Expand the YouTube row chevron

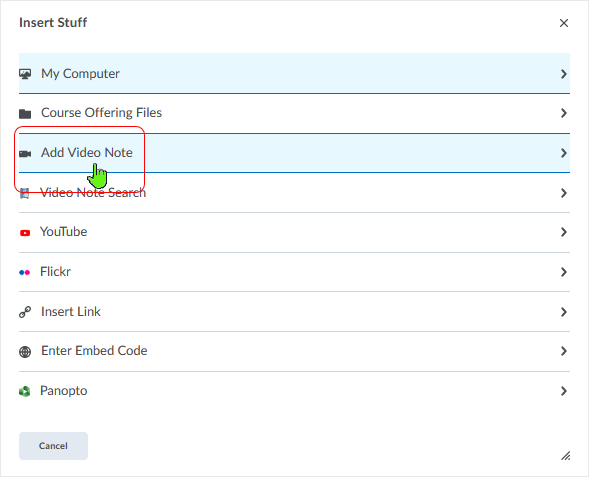(x=563, y=232)
